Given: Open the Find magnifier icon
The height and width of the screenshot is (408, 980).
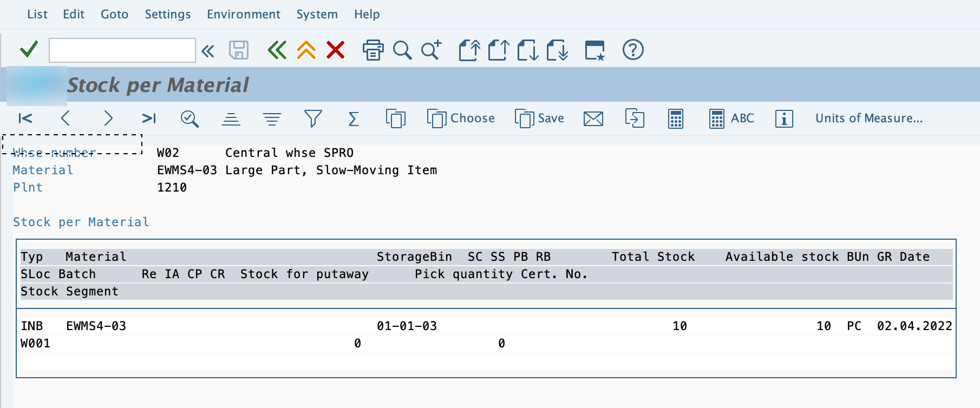Looking at the screenshot, I should [402, 50].
